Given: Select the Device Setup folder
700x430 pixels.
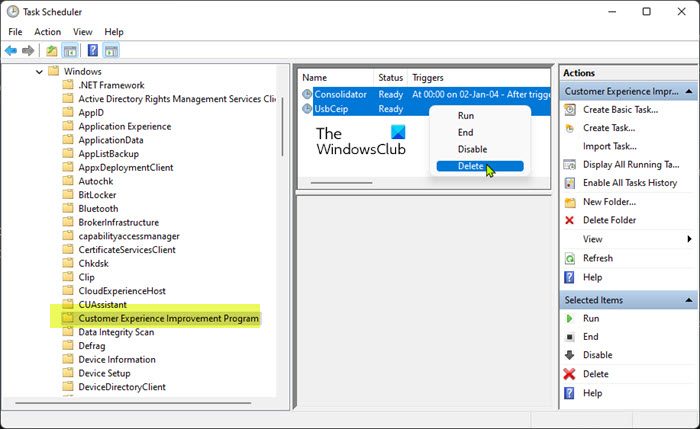Looking at the screenshot, I should (104, 373).
